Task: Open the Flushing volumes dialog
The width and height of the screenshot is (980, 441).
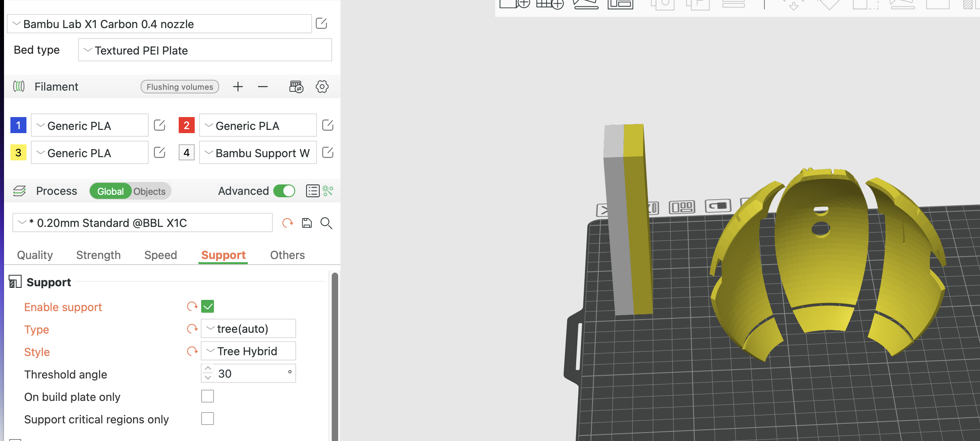Action: pyautogui.click(x=179, y=87)
